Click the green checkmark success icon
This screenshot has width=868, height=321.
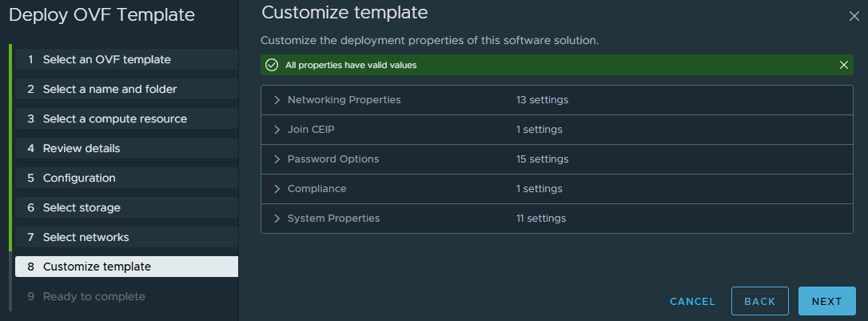[x=272, y=65]
